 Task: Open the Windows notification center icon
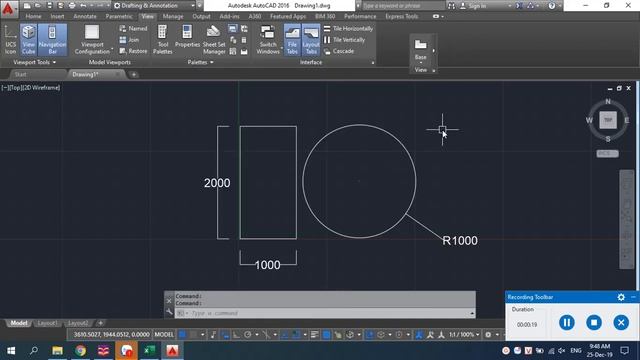[x=624, y=351]
